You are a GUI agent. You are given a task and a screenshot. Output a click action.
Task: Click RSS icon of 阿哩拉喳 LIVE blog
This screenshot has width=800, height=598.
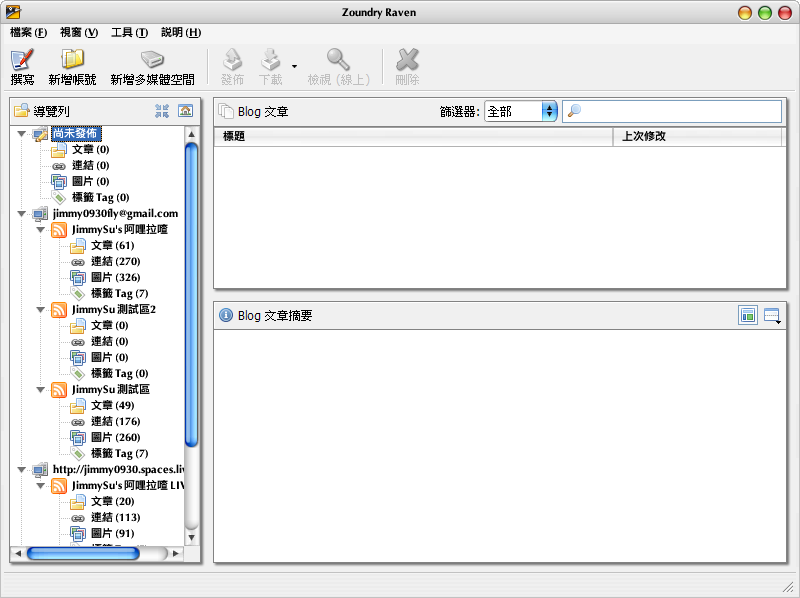click(x=59, y=486)
